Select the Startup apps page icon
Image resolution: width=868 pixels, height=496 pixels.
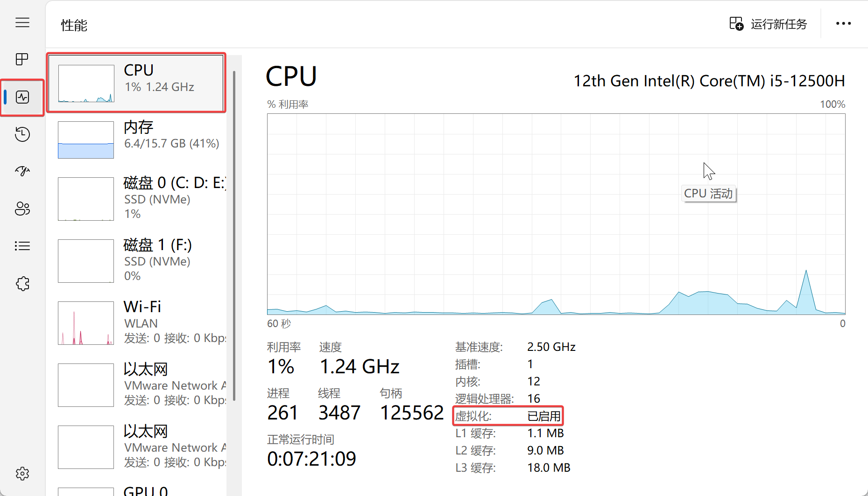pos(21,171)
